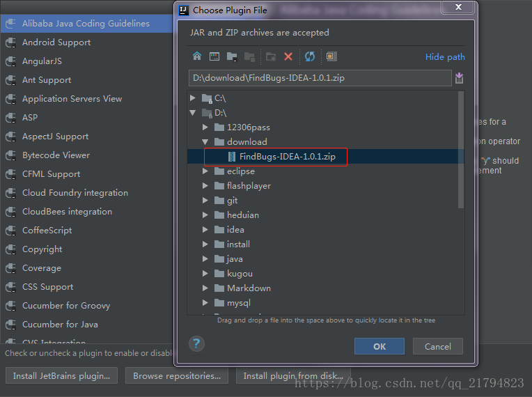This screenshot has height=397, width=532.
Task: Refresh the file tree
Action: [310, 56]
